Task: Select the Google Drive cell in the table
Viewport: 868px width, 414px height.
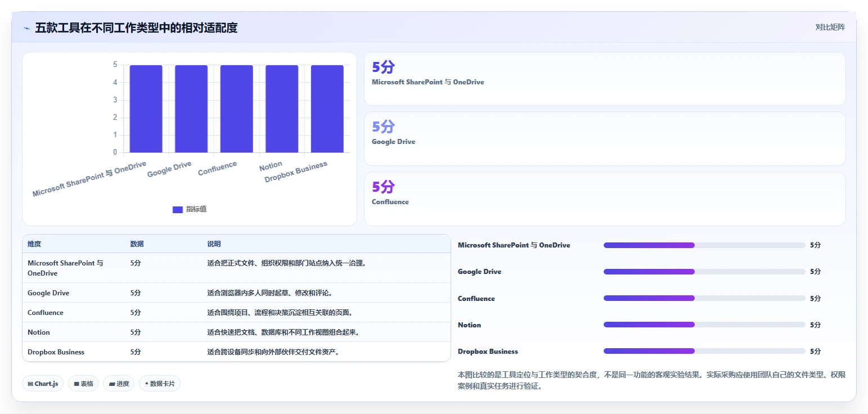Action: click(48, 293)
